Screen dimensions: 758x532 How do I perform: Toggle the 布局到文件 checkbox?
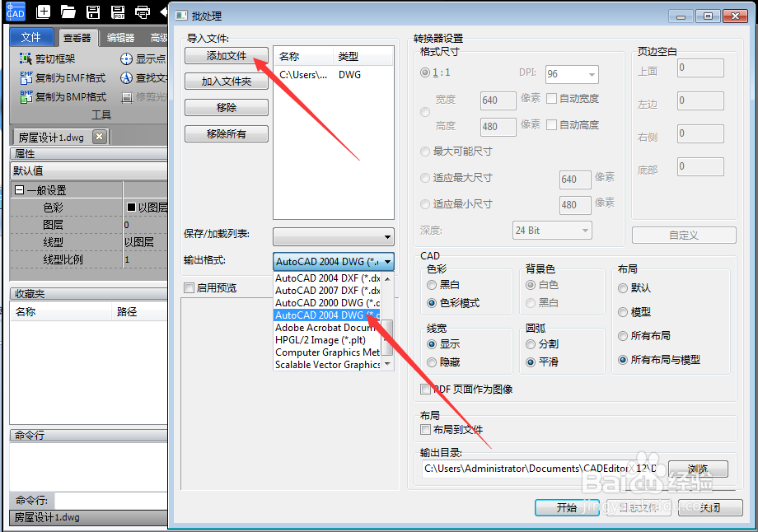click(x=425, y=430)
